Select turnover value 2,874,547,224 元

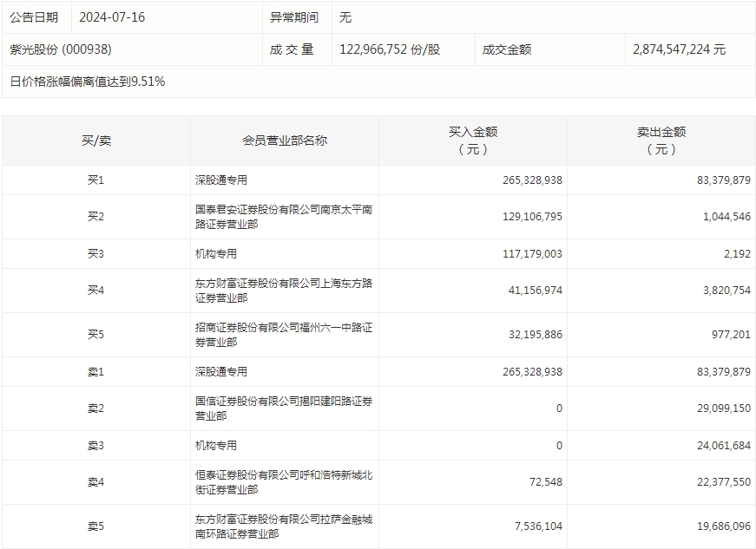680,49
